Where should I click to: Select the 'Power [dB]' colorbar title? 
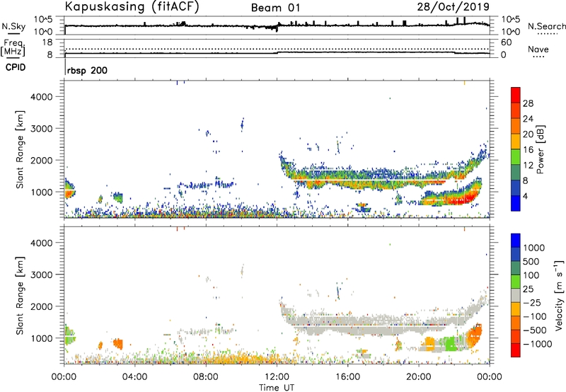(540, 149)
